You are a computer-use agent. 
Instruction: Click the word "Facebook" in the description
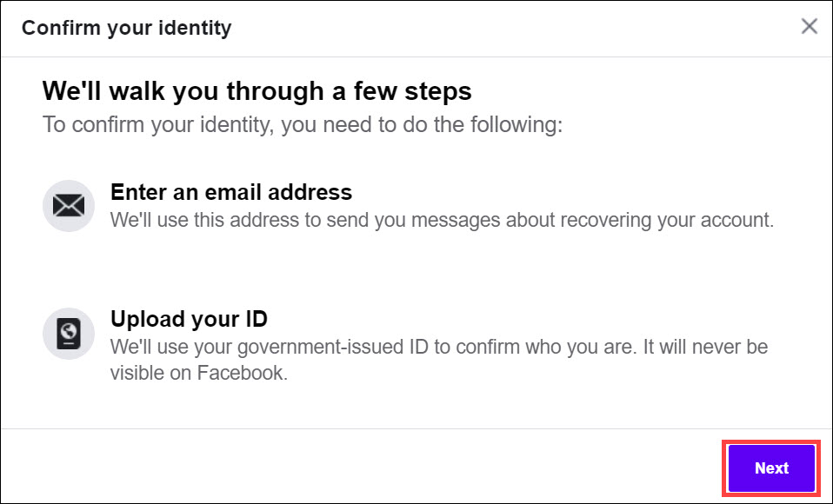pyautogui.click(x=242, y=374)
